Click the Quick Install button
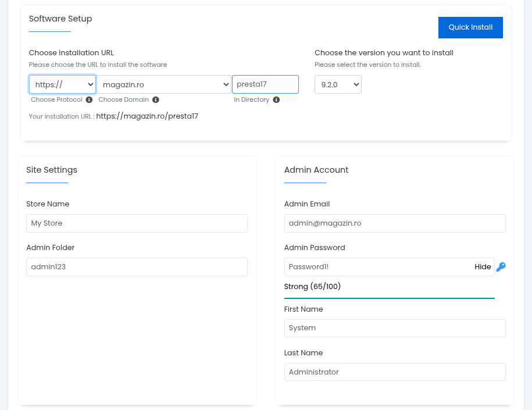Viewport: 532px width, 410px height. [470, 27]
